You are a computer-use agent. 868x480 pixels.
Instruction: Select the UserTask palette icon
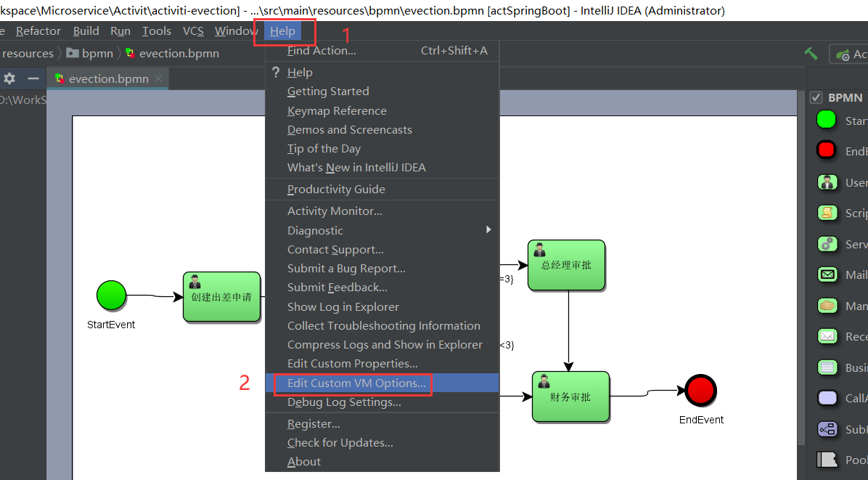[x=827, y=182]
